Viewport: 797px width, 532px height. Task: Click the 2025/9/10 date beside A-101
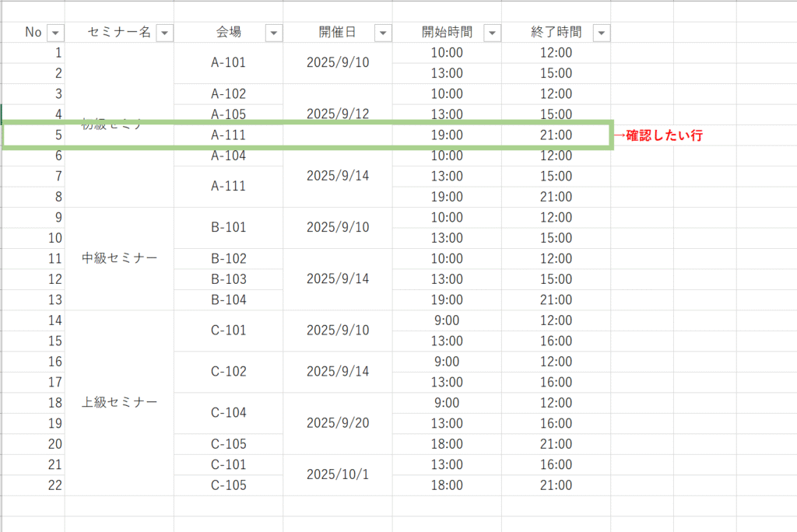pos(338,63)
